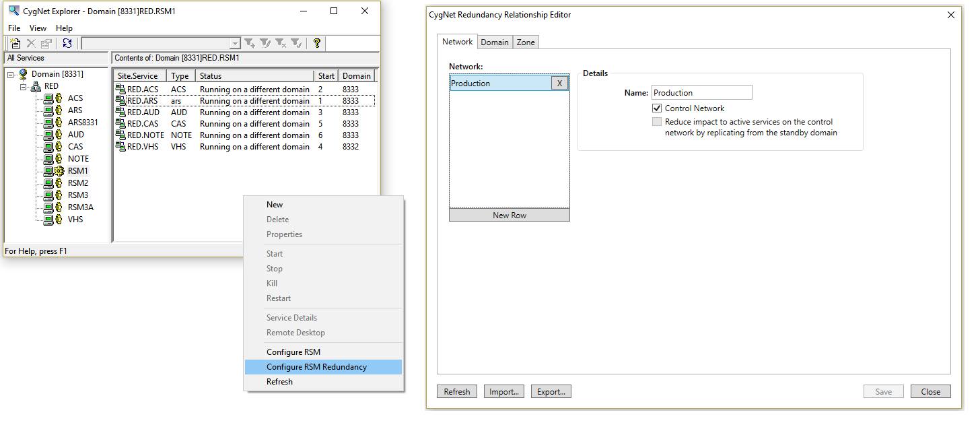Select the CAS tree item label
This screenshot has width=980, height=431.
coord(75,147)
